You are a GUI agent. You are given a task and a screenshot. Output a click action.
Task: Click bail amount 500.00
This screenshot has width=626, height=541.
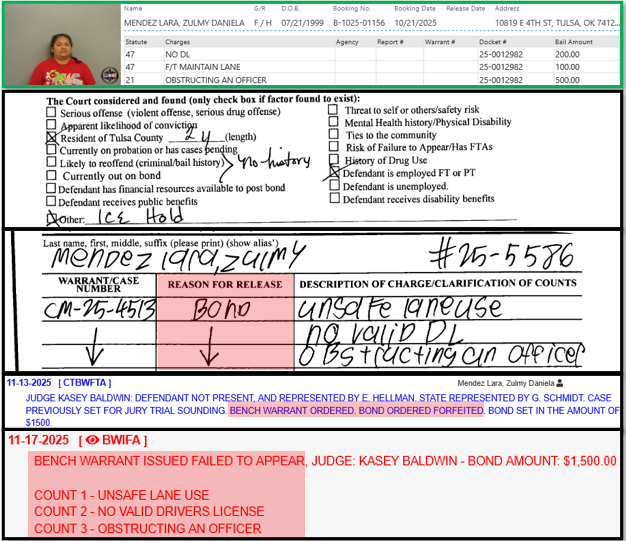pos(567,80)
